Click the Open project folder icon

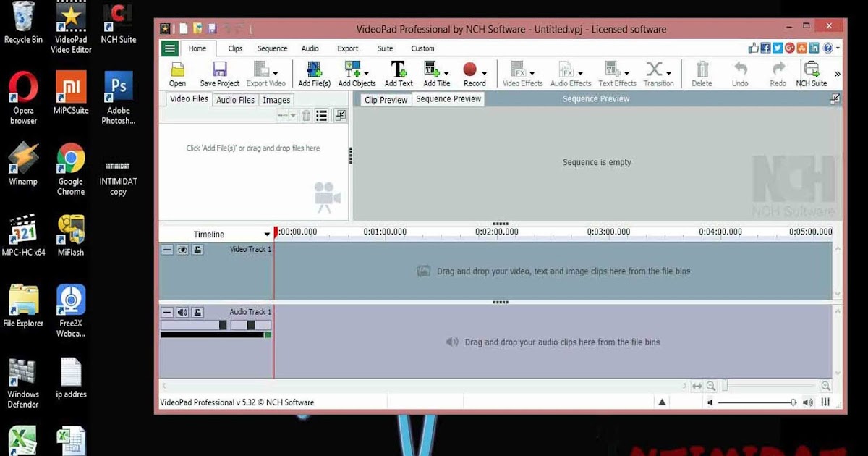pyautogui.click(x=177, y=69)
